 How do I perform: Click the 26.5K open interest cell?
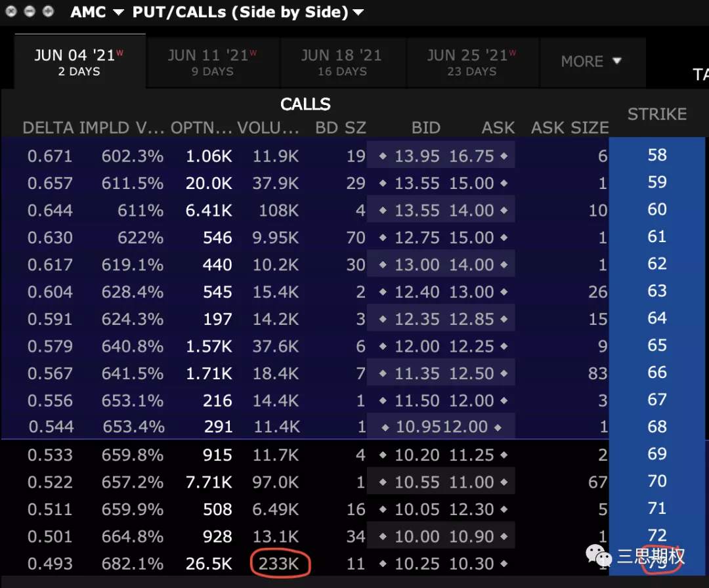point(209,564)
